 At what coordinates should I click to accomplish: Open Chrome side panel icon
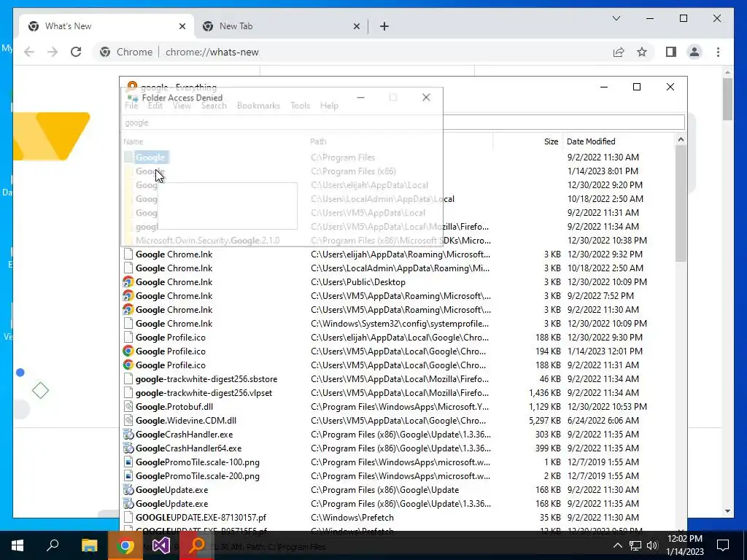point(671,52)
